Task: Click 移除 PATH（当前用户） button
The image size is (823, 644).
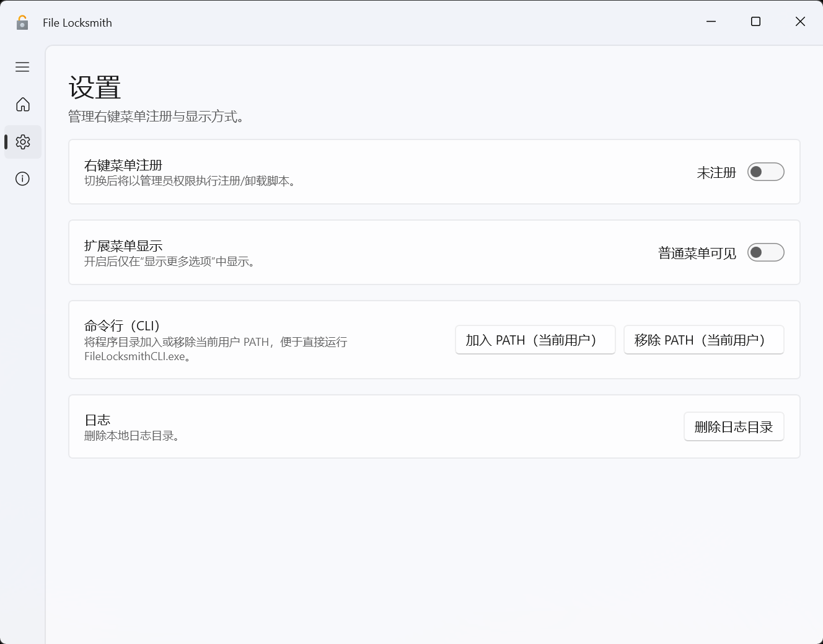Action: click(704, 340)
